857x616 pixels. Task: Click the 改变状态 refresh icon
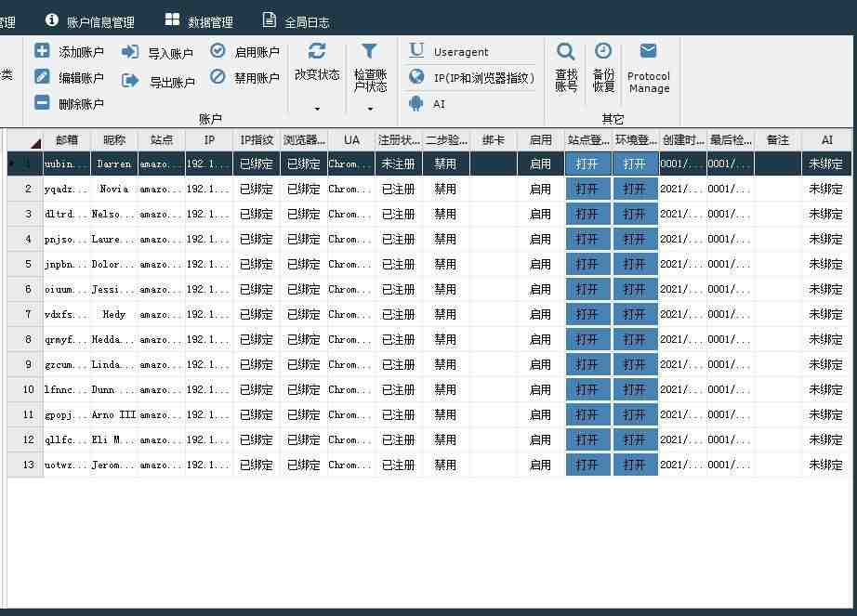click(317, 51)
